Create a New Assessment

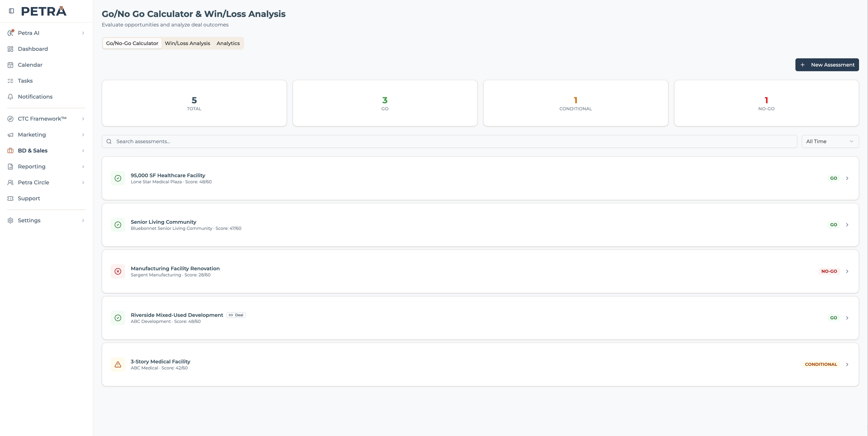(827, 65)
